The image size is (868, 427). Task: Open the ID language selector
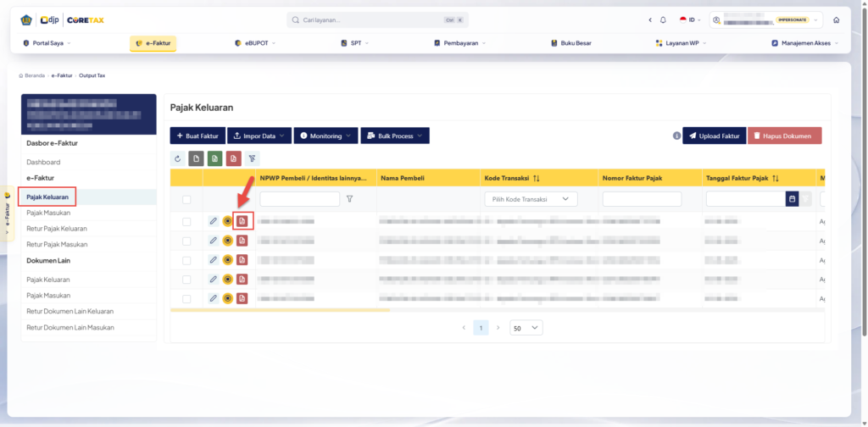[x=690, y=20]
